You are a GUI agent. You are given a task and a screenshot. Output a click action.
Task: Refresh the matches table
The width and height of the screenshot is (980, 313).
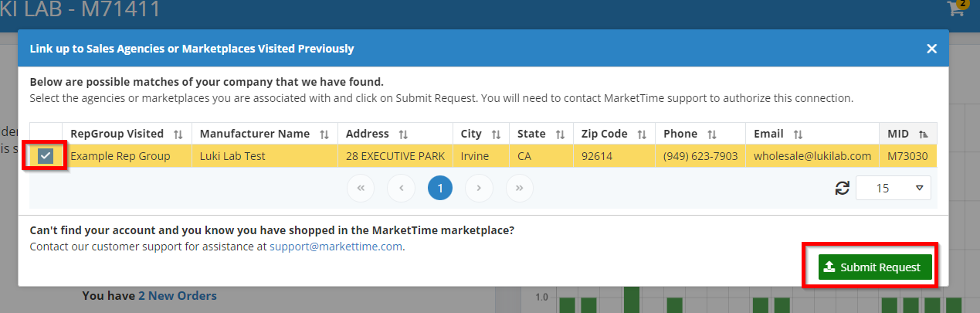pyautogui.click(x=842, y=188)
